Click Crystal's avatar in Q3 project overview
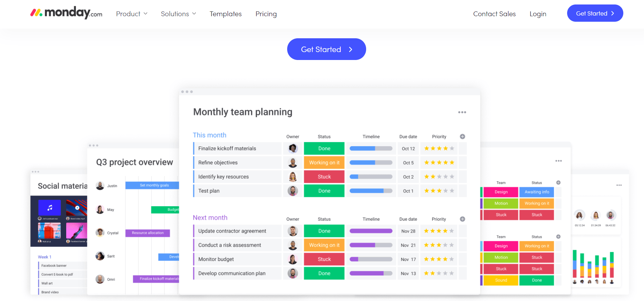This screenshot has width=644, height=301. pyautogui.click(x=100, y=233)
